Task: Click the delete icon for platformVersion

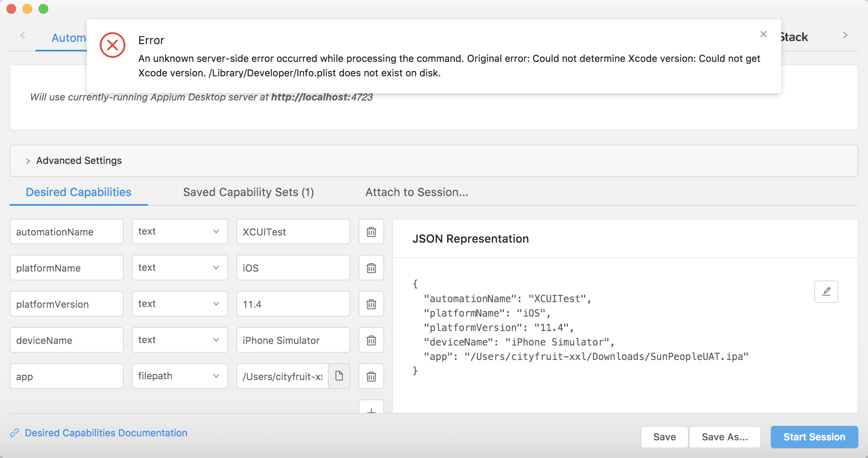Action: tap(371, 304)
